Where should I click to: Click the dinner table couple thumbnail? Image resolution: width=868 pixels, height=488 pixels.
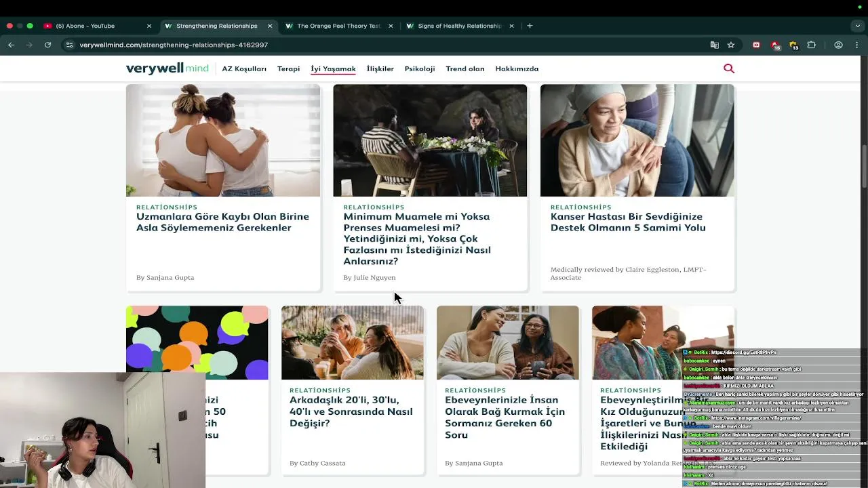coord(430,140)
